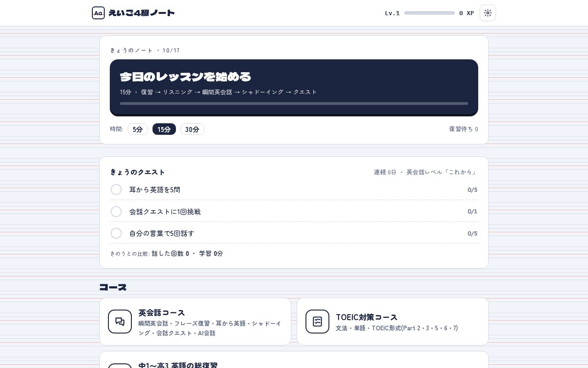Open the TOEIC対策コース course card title
The width and height of the screenshot is (588, 368).
click(x=367, y=317)
